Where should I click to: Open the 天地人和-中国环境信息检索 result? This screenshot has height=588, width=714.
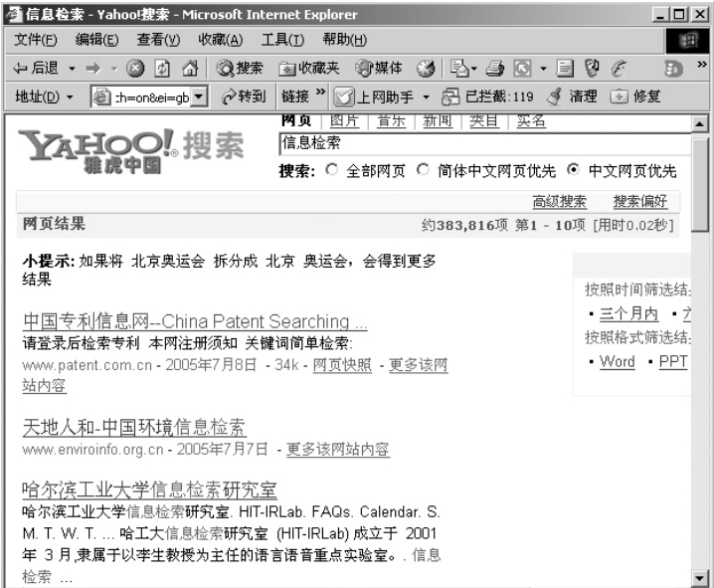coord(134,427)
